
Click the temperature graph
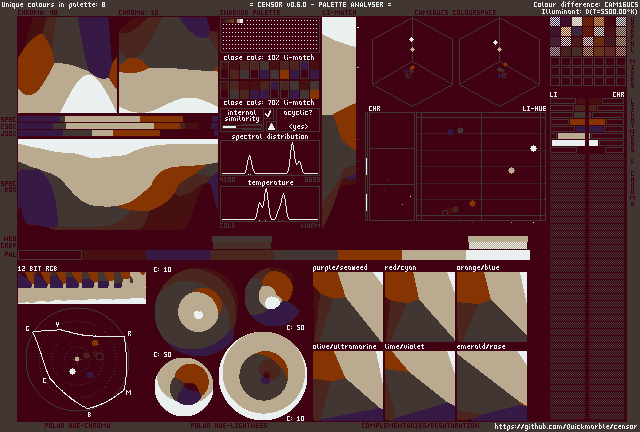coord(270,204)
